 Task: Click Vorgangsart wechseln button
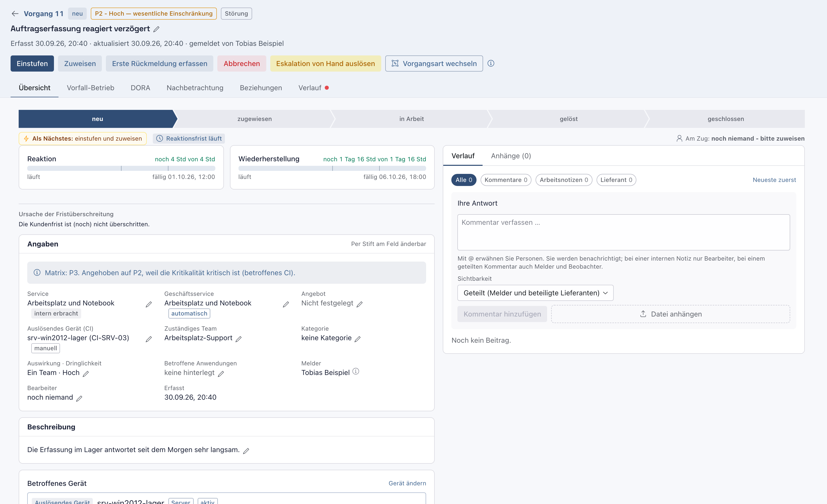tap(434, 64)
